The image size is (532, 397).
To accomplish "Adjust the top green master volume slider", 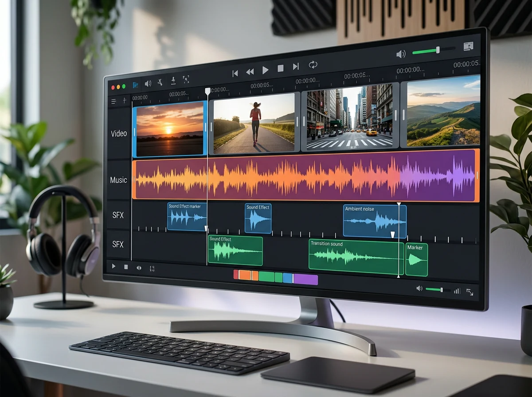I will point(433,51).
